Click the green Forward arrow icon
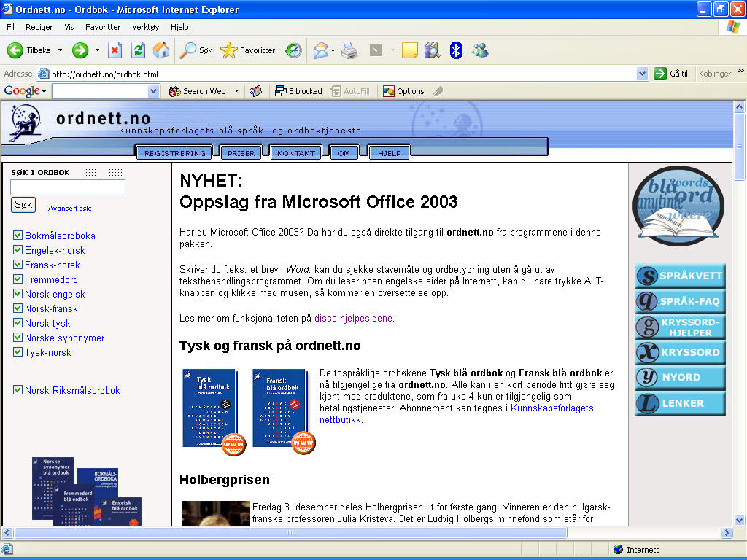The height and width of the screenshot is (560, 747). (x=80, y=50)
